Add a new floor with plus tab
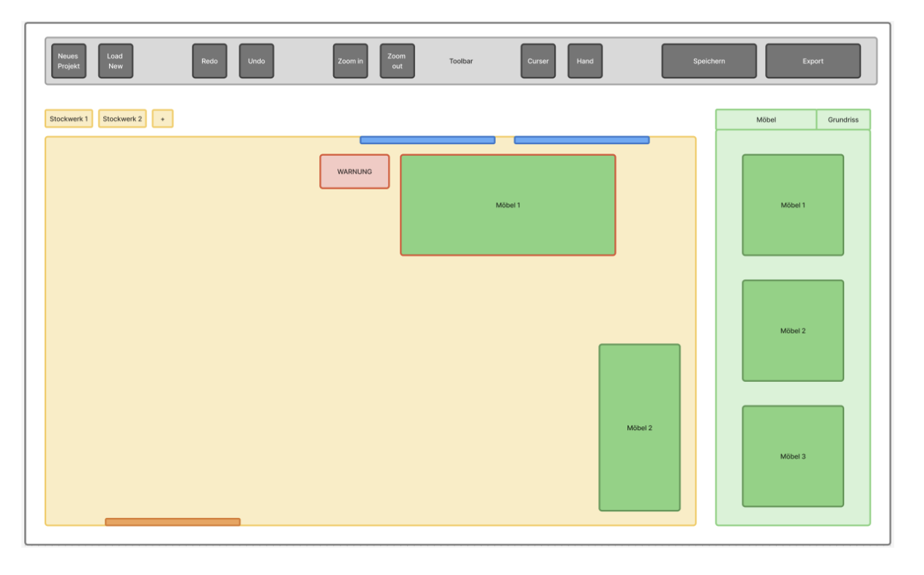 coord(163,119)
